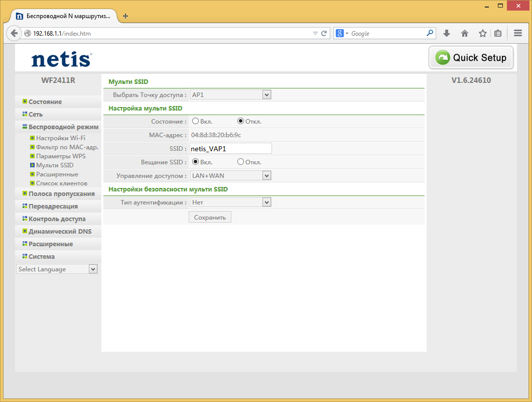Collapse the Беспроводной режим section
532x402 pixels.
[x=63, y=127]
